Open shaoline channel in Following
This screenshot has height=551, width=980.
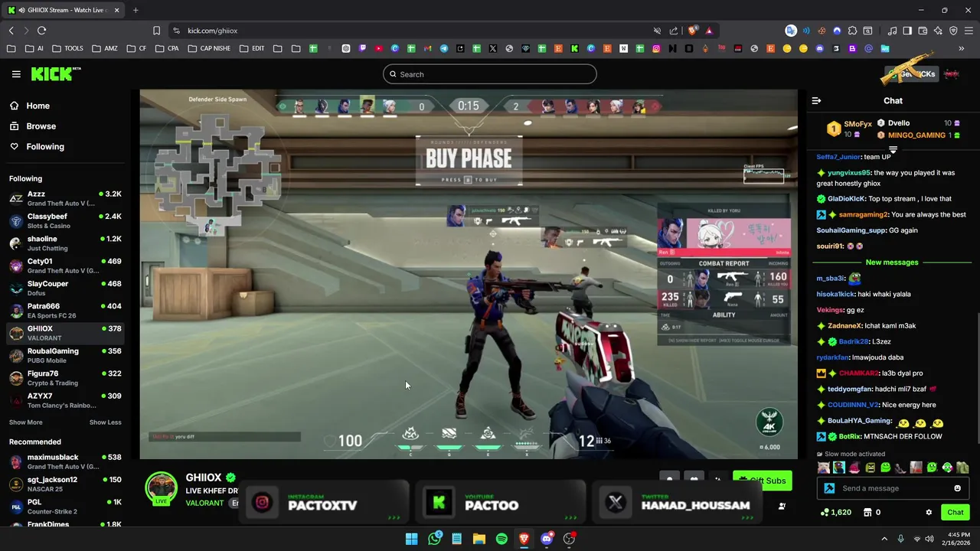coord(65,243)
